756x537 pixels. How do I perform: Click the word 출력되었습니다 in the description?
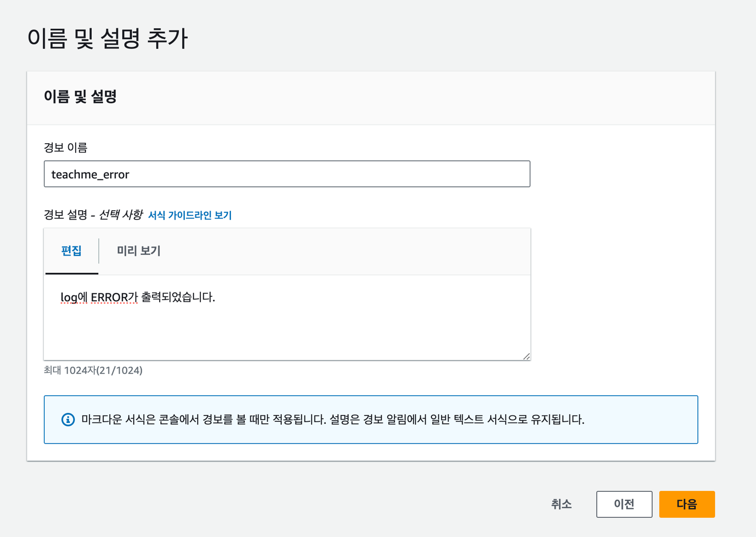click(177, 297)
